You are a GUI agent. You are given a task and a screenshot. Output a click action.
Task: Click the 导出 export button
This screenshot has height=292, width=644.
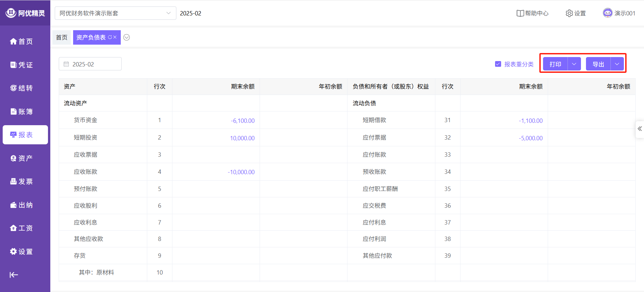[598, 64]
